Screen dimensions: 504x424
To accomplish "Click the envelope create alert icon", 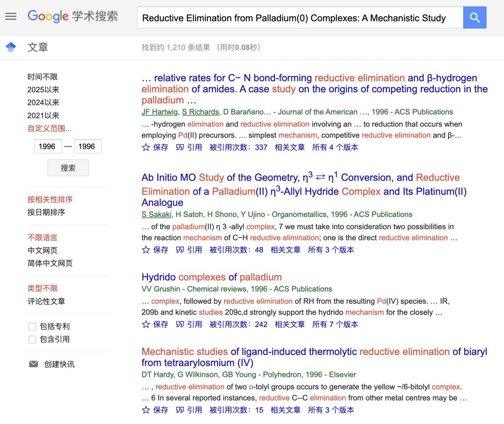I will (34, 364).
